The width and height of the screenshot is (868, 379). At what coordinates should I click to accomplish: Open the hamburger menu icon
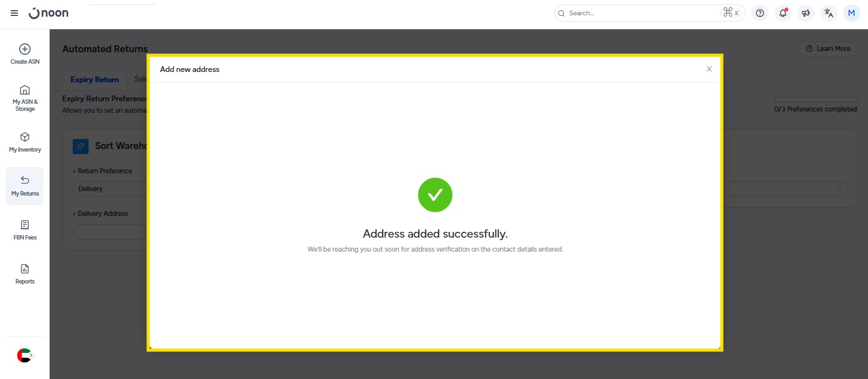coord(14,13)
